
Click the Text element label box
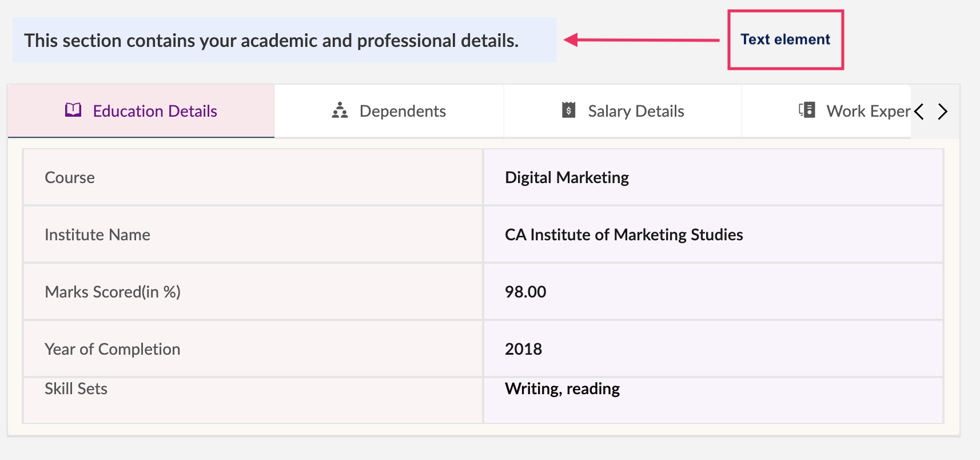pyautogui.click(x=785, y=39)
